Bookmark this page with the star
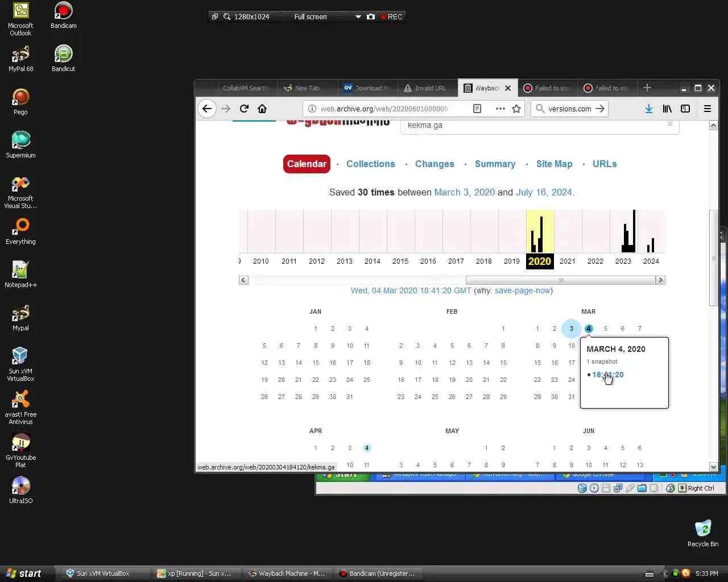 point(516,109)
